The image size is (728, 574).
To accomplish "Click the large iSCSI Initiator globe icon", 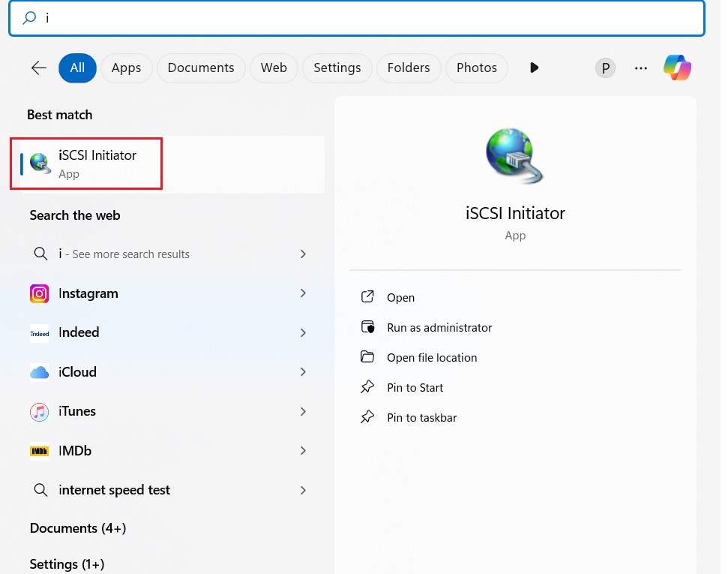I will pos(514,155).
